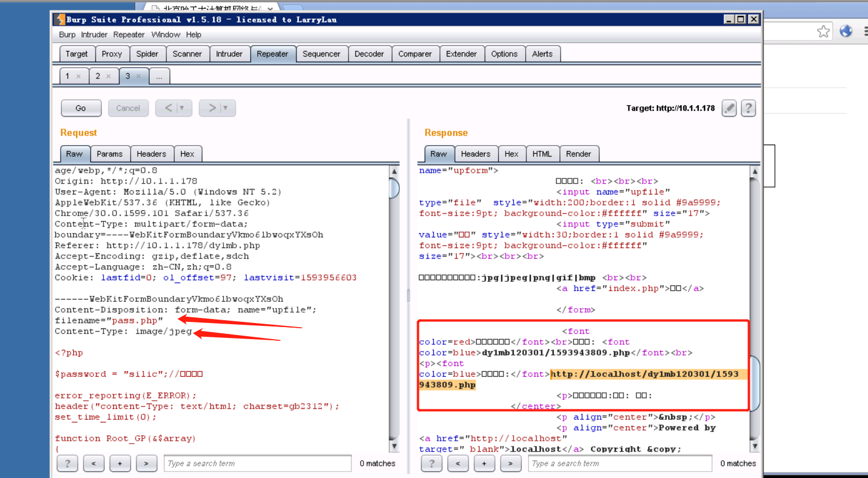The height and width of the screenshot is (478, 868).
Task: Open the Repeater menu
Action: [x=129, y=35]
